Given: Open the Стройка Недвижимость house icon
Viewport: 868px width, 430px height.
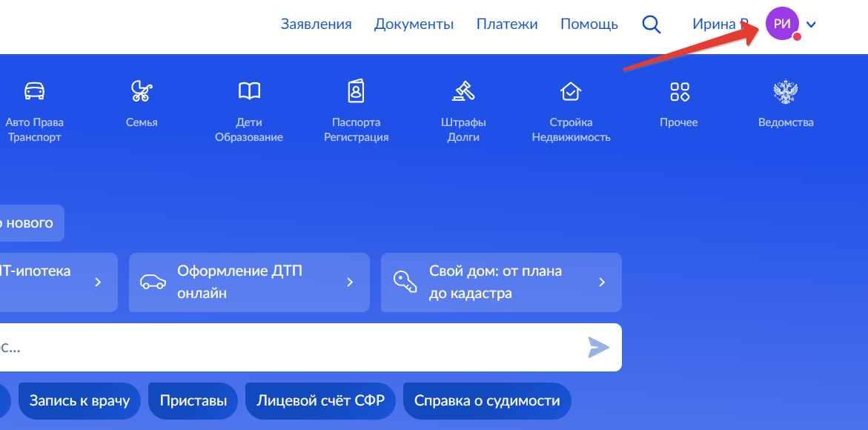Looking at the screenshot, I should (571, 90).
